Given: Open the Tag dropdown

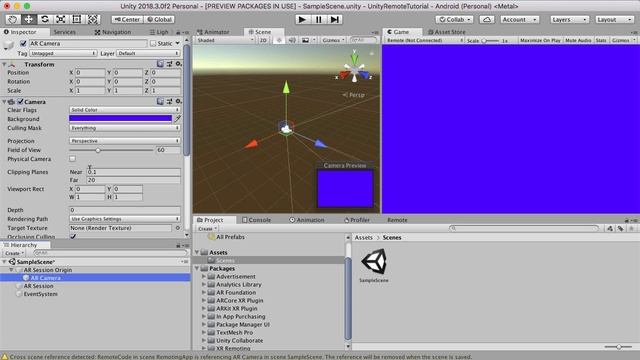Looking at the screenshot, I should [63, 53].
